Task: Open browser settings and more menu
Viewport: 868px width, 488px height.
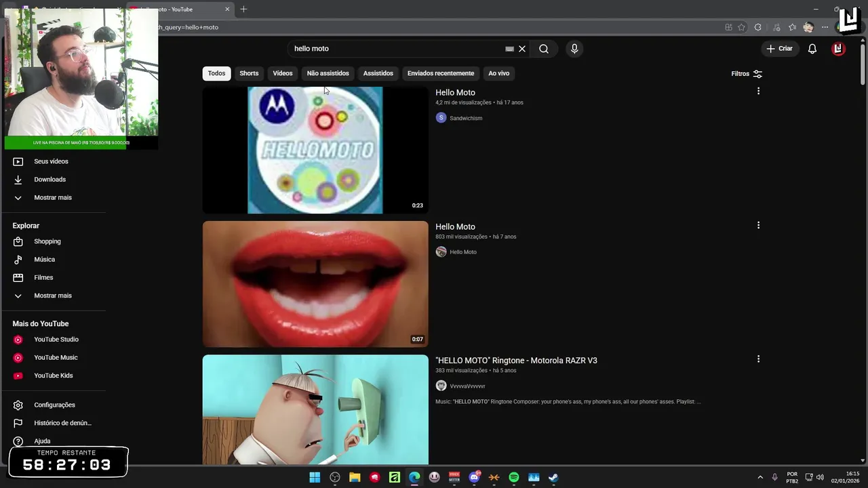Action: (825, 28)
